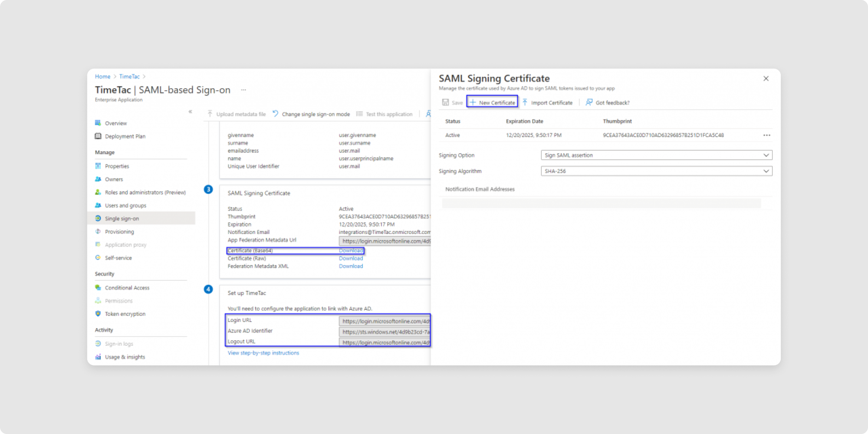Image resolution: width=868 pixels, height=434 pixels.
Task: Expand the Signing Option dropdown
Action: tap(656, 155)
